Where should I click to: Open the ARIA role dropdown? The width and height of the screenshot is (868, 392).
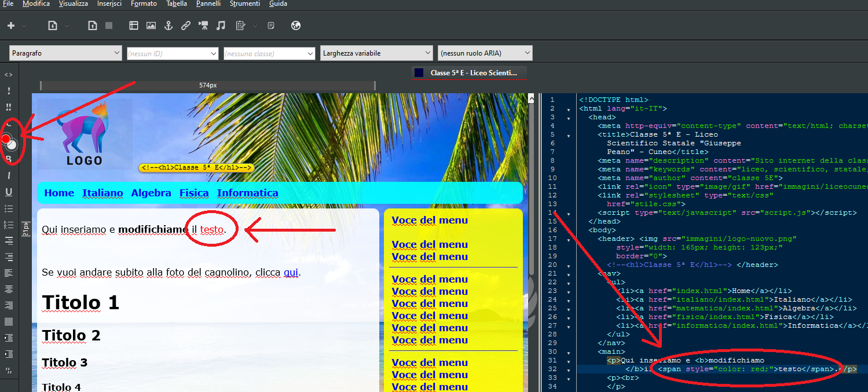485,53
